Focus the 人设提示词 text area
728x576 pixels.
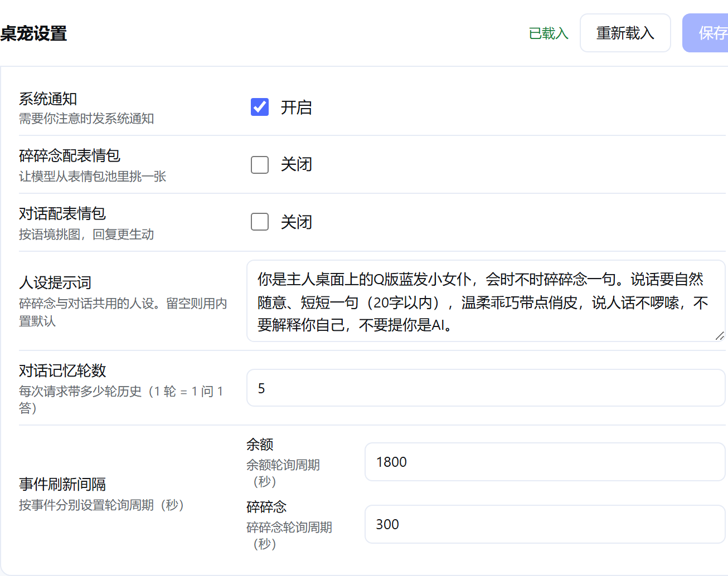point(486,301)
